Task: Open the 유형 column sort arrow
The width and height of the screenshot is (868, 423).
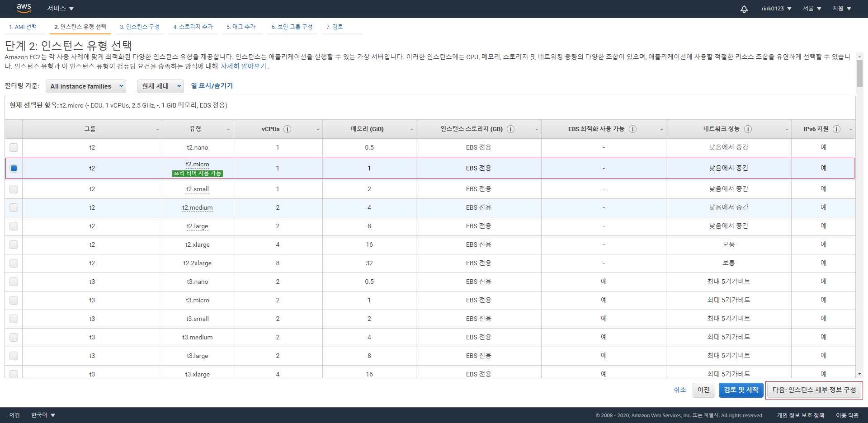Action: pos(228,130)
